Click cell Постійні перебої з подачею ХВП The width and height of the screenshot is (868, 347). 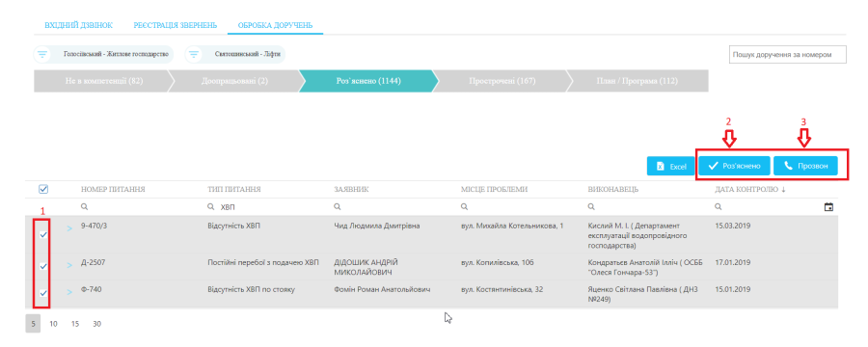(263, 262)
